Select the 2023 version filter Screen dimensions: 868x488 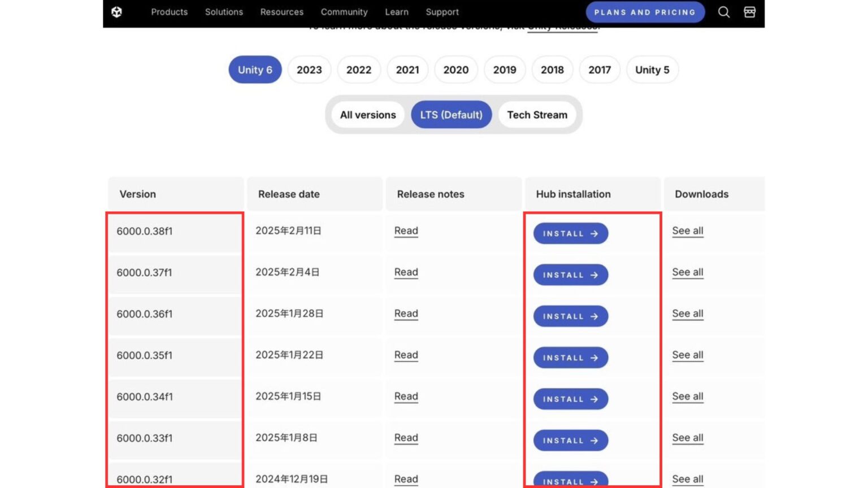[x=309, y=69]
